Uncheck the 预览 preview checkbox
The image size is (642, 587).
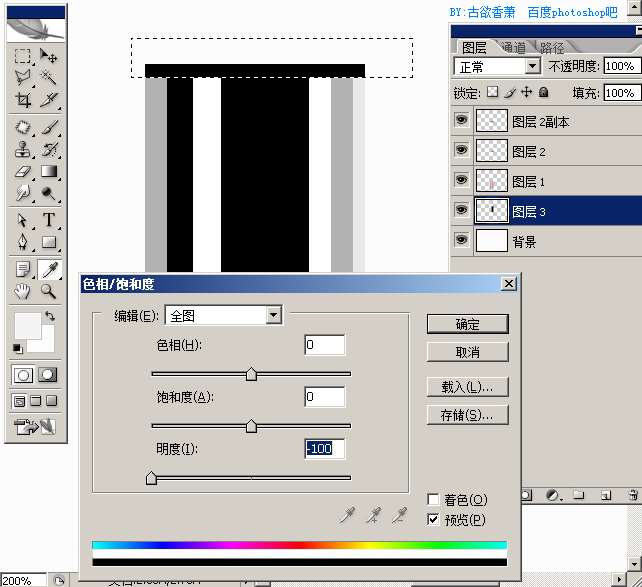coord(433,519)
